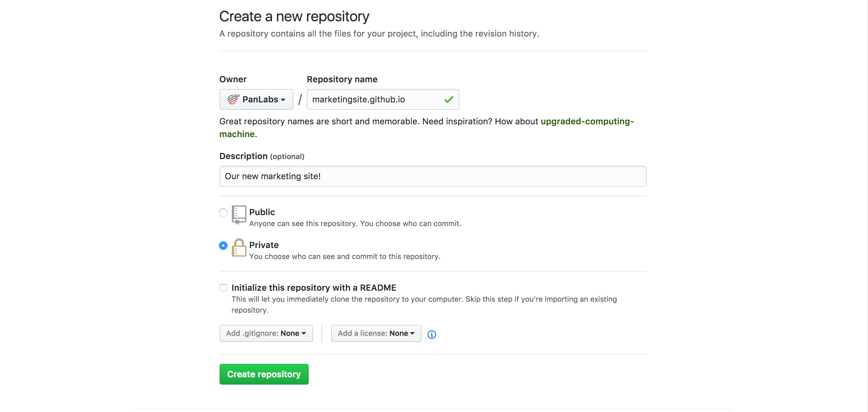
Task: Click the green checkmark in repository name field
Action: coord(449,99)
